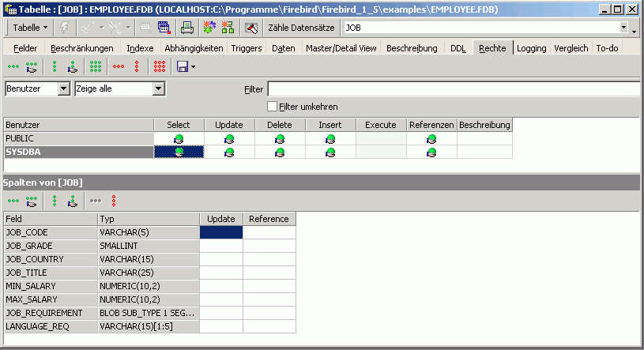This screenshot has width=644, height=350.
Task: Select the highlighted Update cell for JOB_CODE
Action: [x=221, y=232]
